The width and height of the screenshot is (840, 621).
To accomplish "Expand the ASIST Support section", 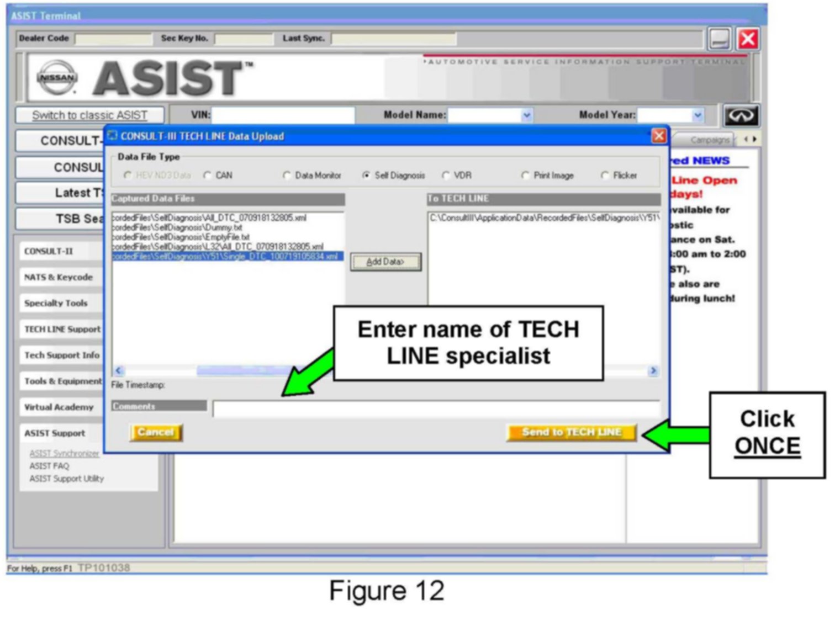I will pyautogui.click(x=55, y=433).
